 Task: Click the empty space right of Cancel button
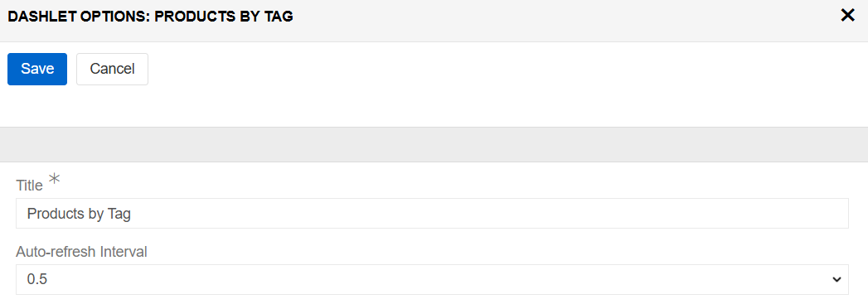tap(498, 69)
